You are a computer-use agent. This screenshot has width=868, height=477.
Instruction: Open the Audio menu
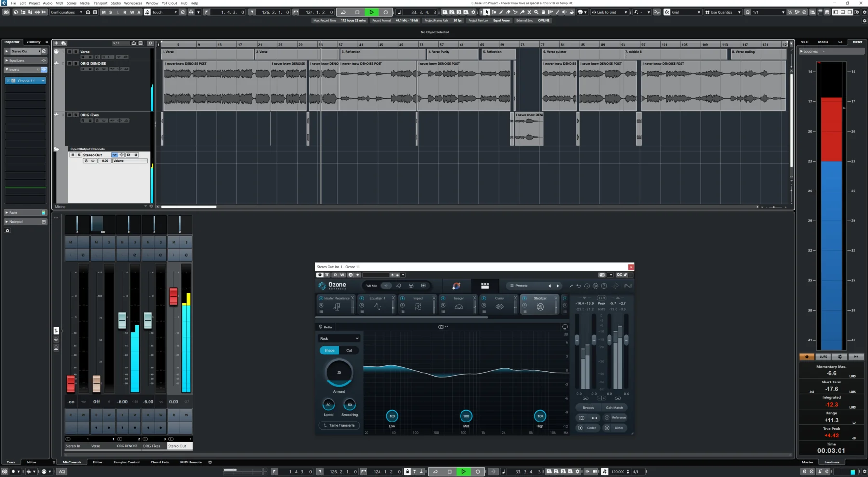(47, 3)
